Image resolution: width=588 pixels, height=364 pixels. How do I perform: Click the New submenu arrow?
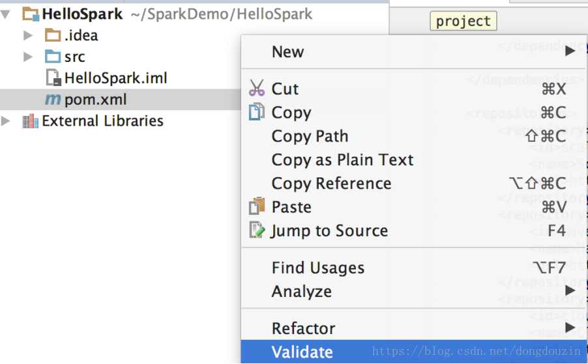coord(570,51)
